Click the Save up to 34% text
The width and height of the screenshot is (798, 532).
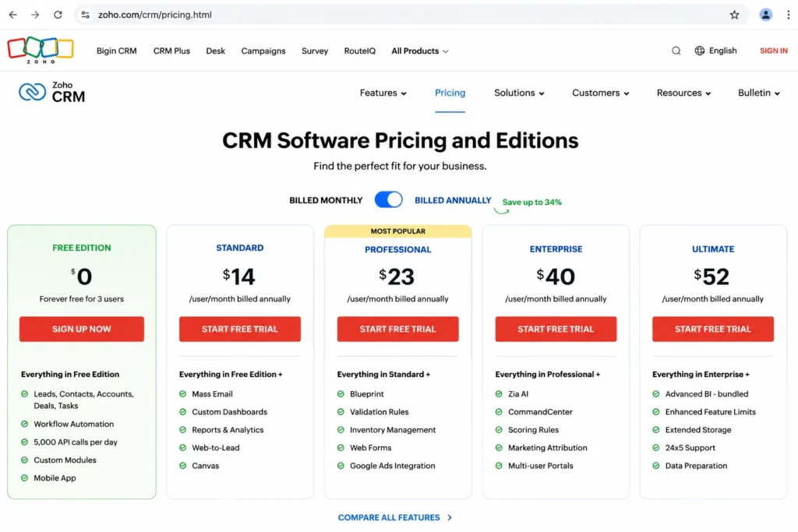click(531, 202)
